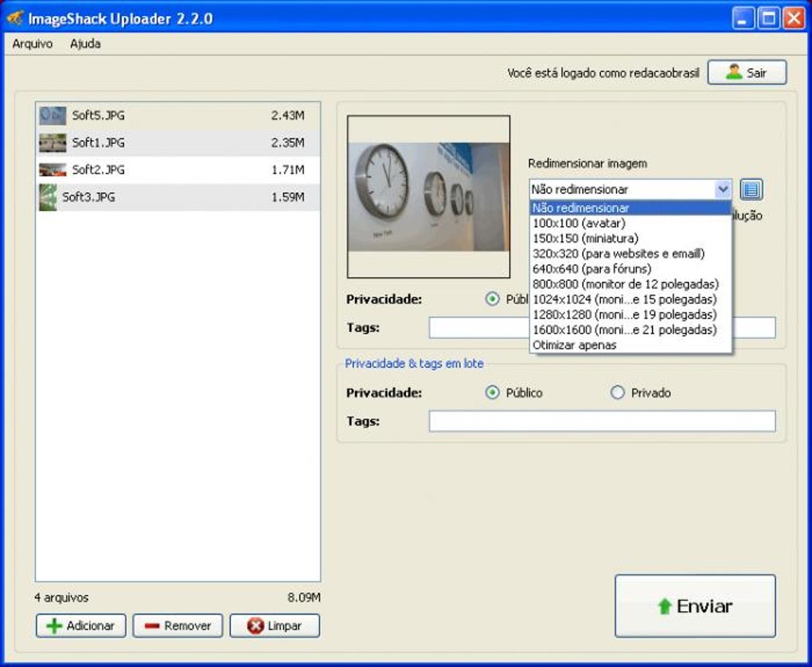The width and height of the screenshot is (812, 667).
Task: Open the Ajuda menu
Action: (x=85, y=44)
